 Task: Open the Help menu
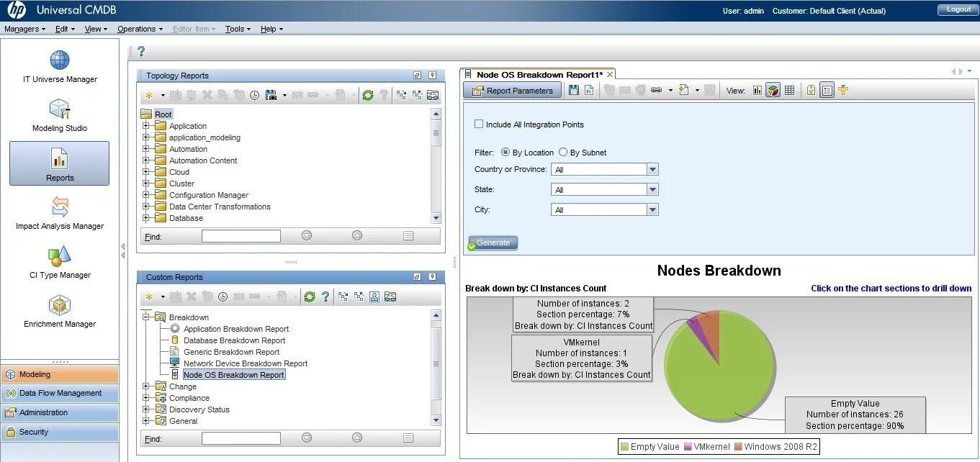[271, 29]
